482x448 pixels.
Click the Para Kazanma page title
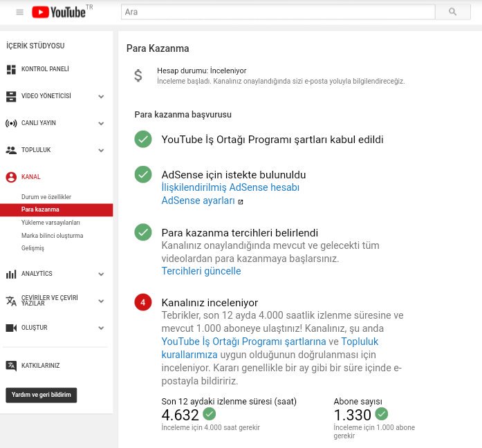coord(158,48)
